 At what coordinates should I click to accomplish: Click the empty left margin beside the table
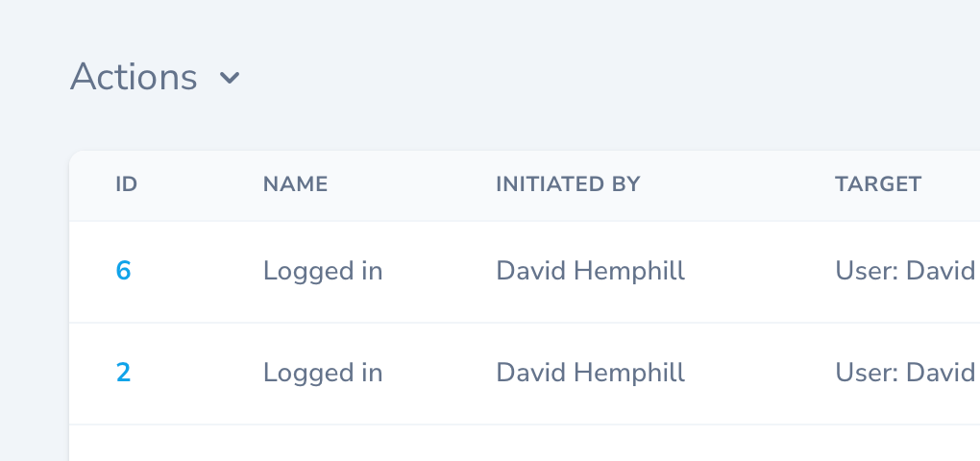pyautogui.click(x=34, y=307)
